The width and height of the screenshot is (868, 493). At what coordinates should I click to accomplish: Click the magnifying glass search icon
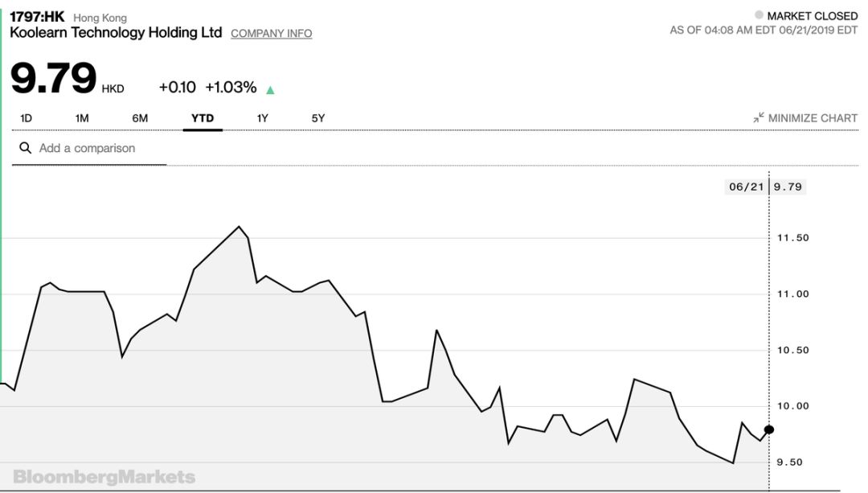point(25,148)
